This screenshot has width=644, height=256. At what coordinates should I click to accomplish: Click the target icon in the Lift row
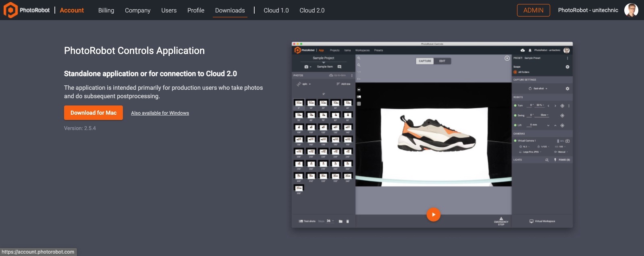[x=562, y=125]
